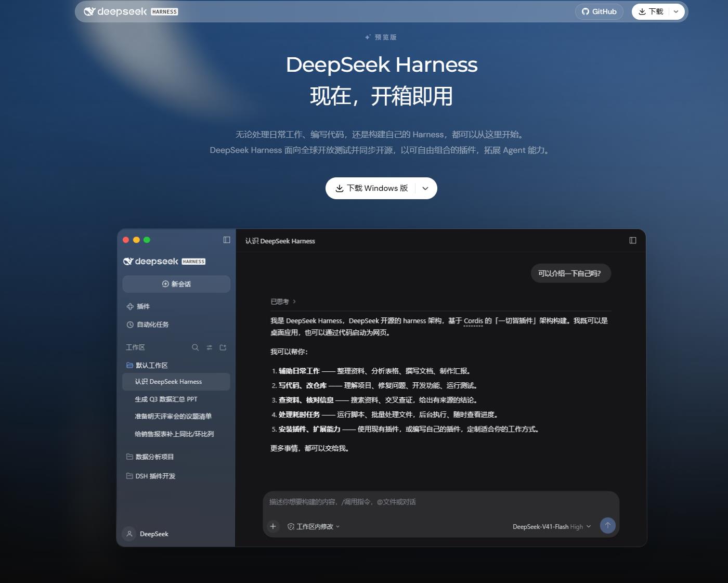Click the workspace sort/filter icon
This screenshot has width=728, height=583.
[209, 347]
